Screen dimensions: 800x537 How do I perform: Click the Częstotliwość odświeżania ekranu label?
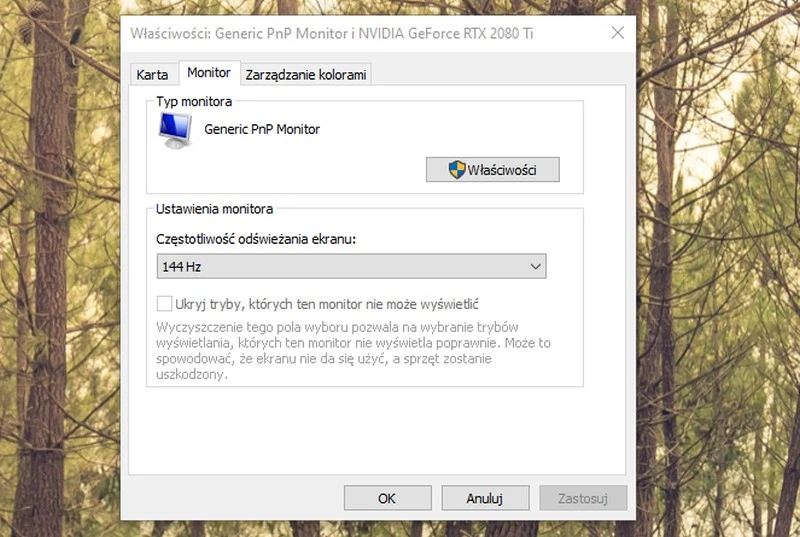tap(256, 240)
